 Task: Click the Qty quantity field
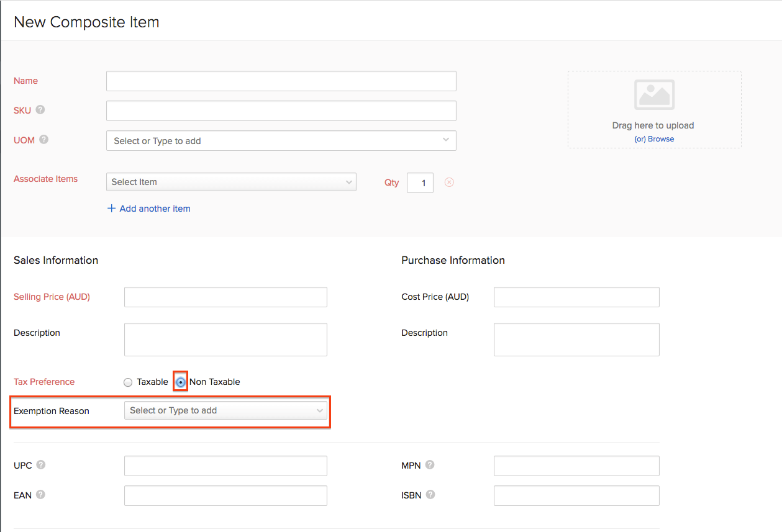click(420, 183)
